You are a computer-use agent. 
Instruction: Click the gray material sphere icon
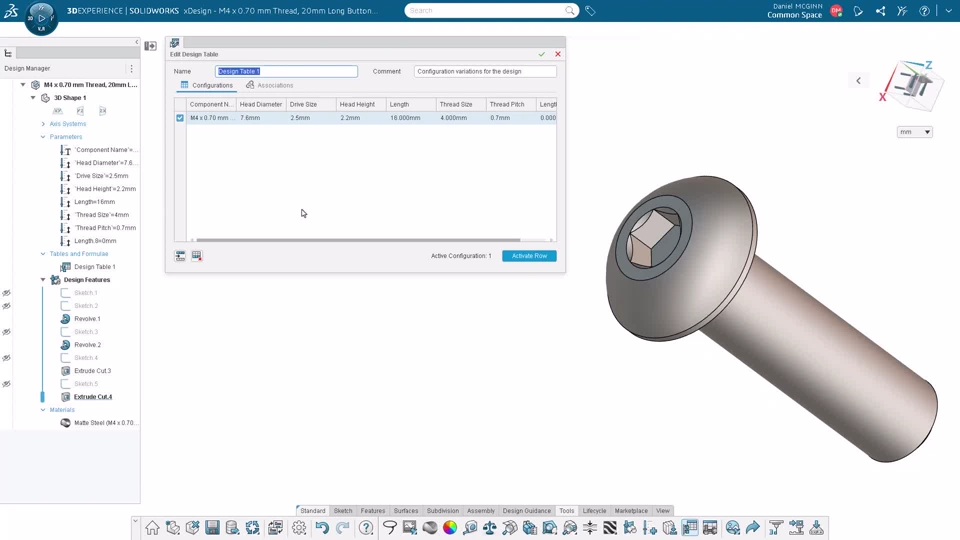pos(430,528)
